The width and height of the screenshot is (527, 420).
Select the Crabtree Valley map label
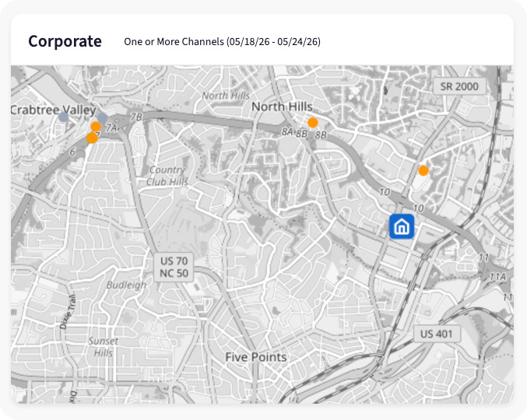[x=53, y=110]
